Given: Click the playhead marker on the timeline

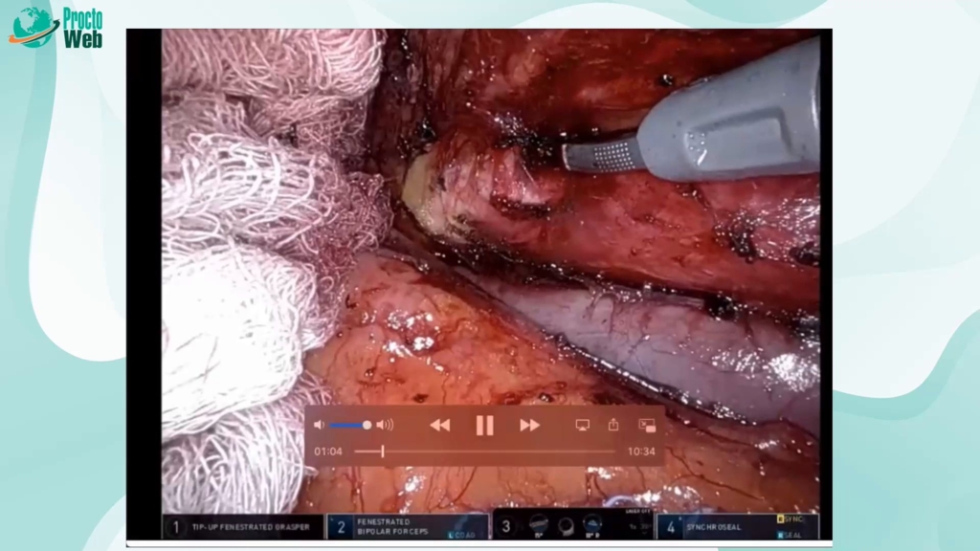Looking at the screenshot, I should coord(382,452).
